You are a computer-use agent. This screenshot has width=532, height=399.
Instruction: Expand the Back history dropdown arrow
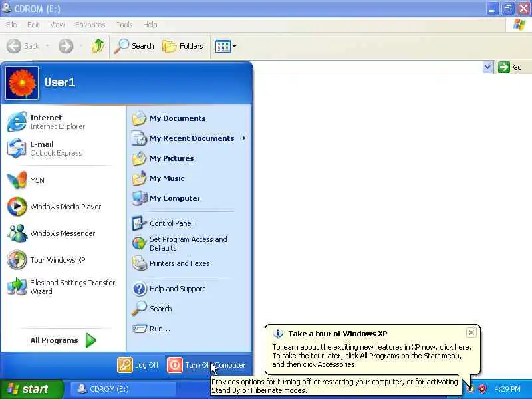click(x=47, y=46)
